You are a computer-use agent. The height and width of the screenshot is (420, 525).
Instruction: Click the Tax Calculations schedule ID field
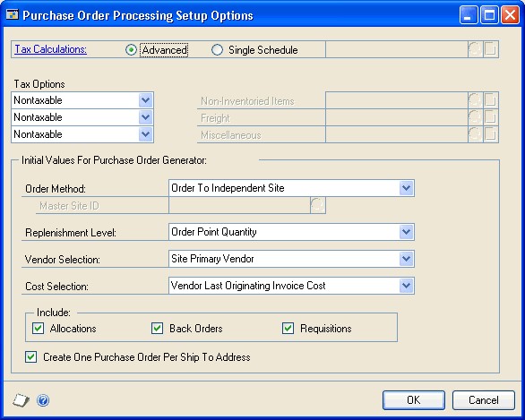coord(397,49)
